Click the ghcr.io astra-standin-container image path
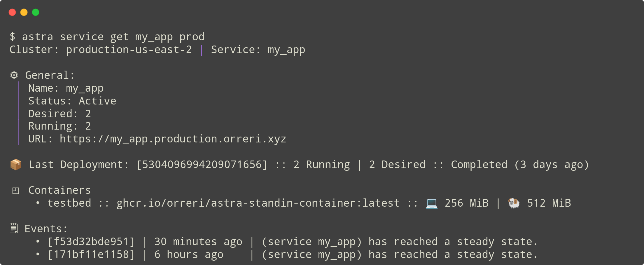This screenshot has width=644, height=265. pyautogui.click(x=258, y=203)
